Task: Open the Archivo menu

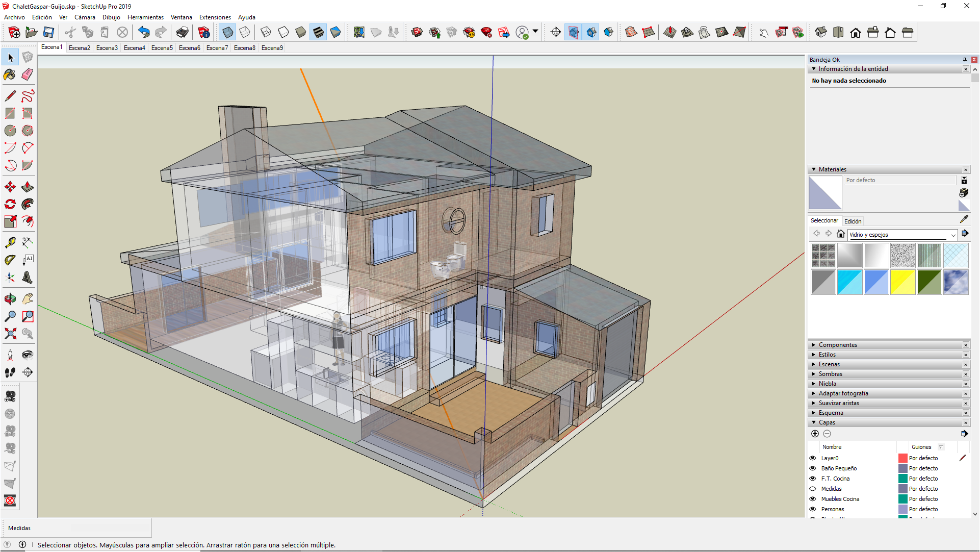Action: point(14,17)
